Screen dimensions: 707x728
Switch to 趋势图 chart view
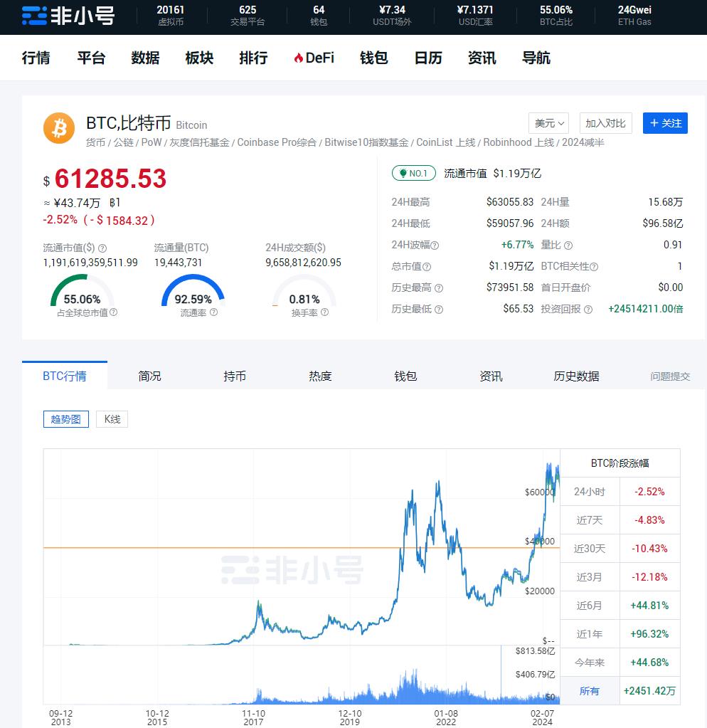coord(66,419)
